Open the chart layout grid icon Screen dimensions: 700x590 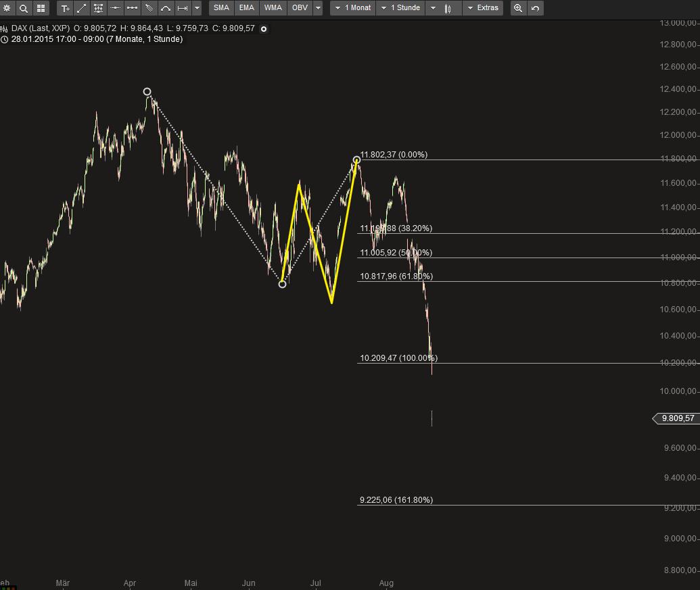pyautogui.click(x=42, y=8)
